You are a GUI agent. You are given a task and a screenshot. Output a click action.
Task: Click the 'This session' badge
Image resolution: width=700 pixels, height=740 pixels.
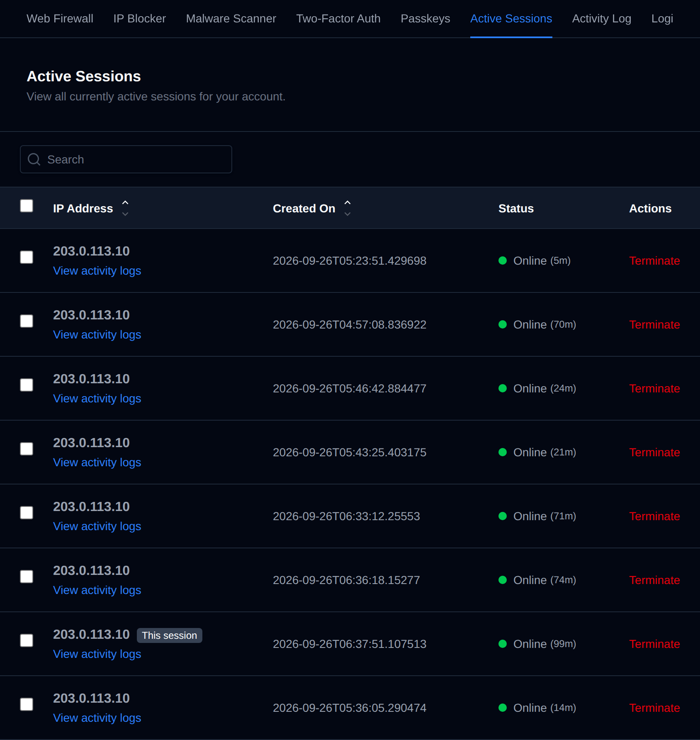point(169,635)
